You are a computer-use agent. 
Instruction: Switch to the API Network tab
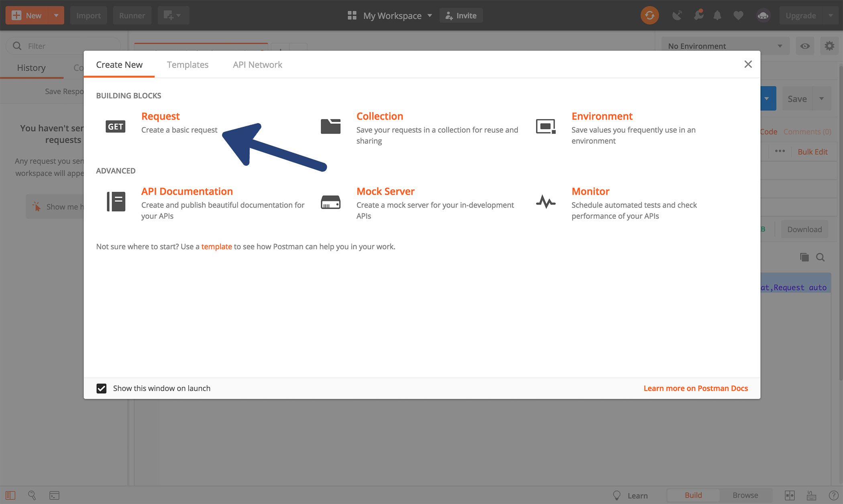pos(257,65)
